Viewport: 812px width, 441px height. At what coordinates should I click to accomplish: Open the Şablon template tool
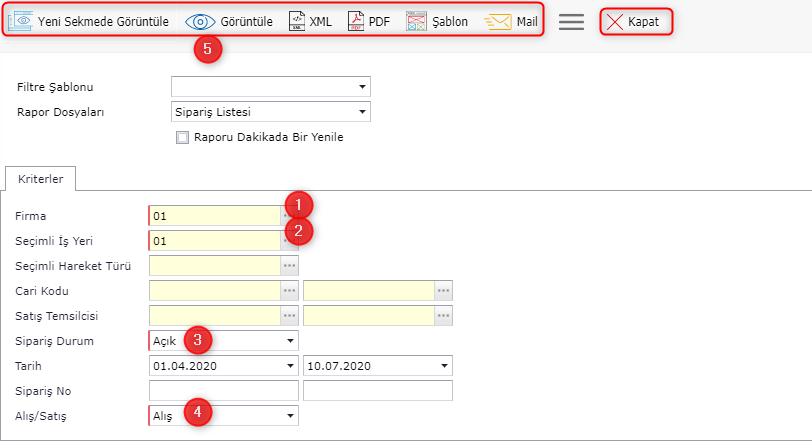point(417,22)
